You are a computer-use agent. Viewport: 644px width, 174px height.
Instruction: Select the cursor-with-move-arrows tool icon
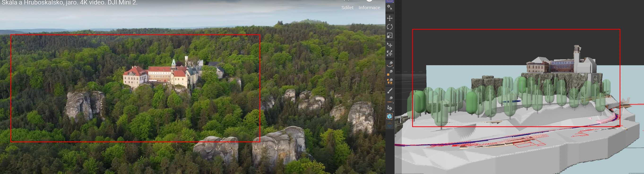[389, 45]
